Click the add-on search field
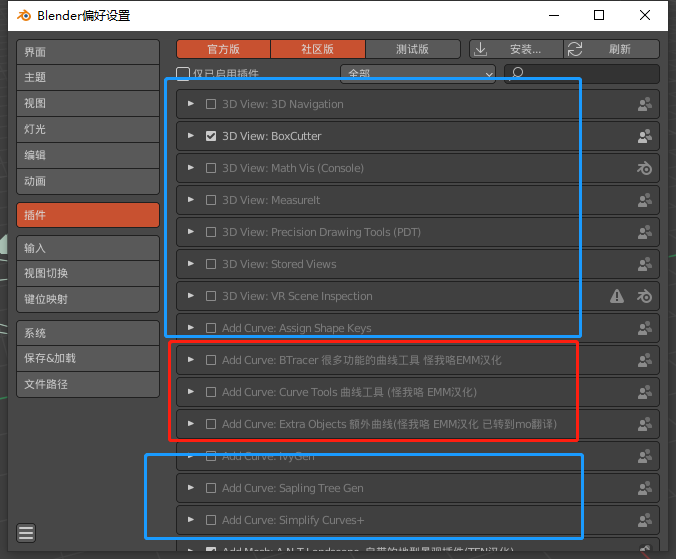This screenshot has height=559, width=676. (582, 74)
